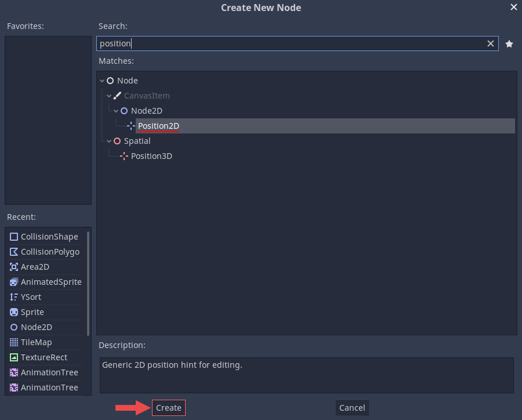
Task: Choose TextureRect in the recent list
Action: [46, 357]
